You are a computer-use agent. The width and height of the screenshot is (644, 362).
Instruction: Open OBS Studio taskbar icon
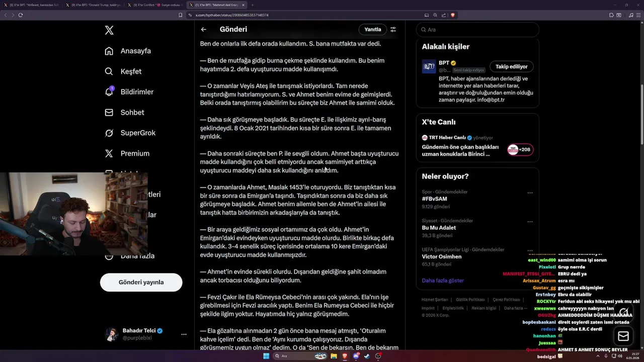tap(378, 356)
